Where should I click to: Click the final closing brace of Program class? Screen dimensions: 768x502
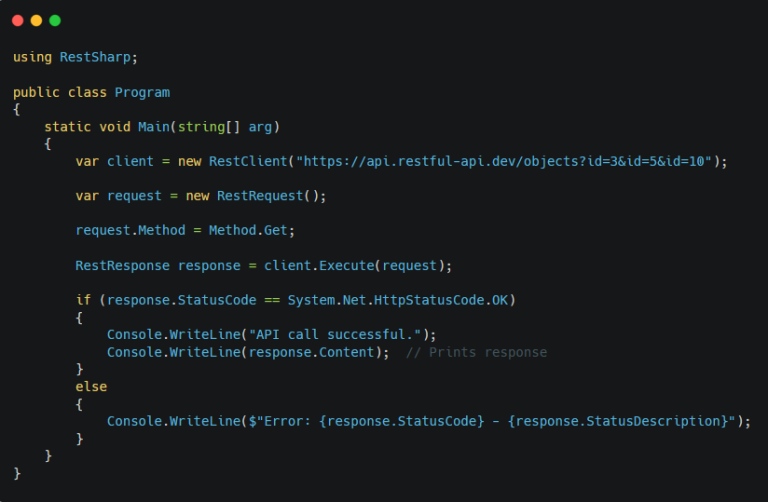pyautogui.click(x=17, y=474)
